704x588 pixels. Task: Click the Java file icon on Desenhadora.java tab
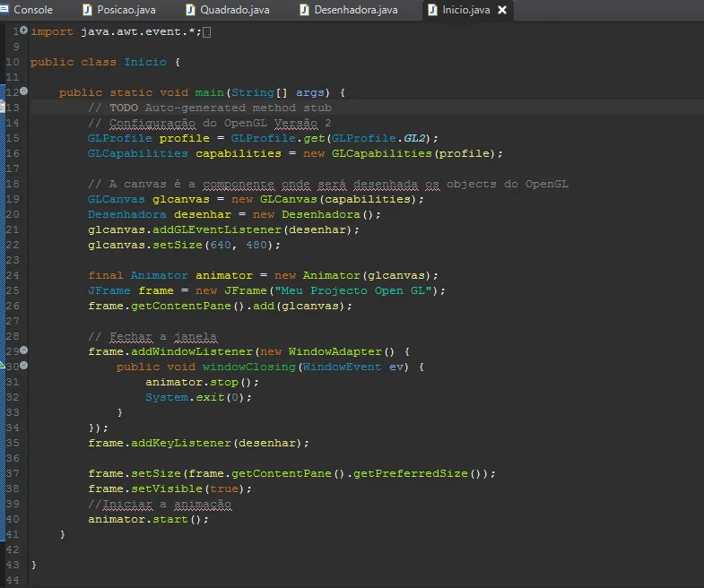(x=304, y=10)
